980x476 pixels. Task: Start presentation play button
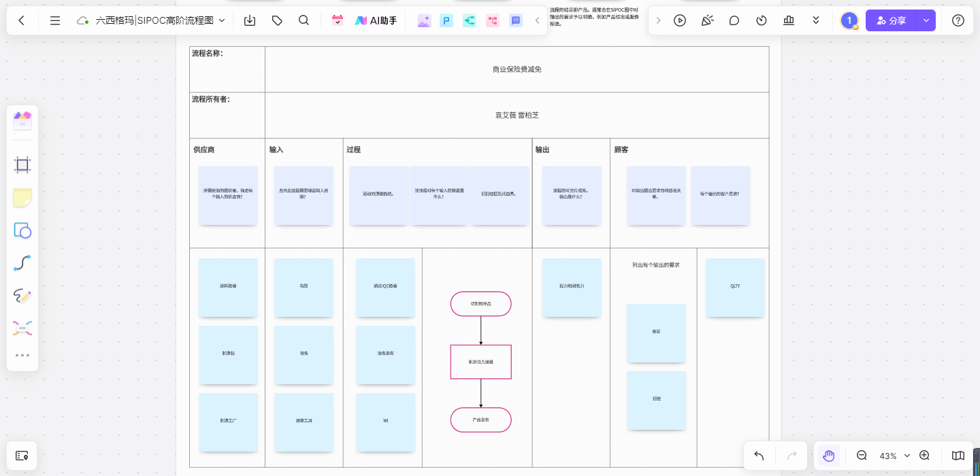point(680,20)
